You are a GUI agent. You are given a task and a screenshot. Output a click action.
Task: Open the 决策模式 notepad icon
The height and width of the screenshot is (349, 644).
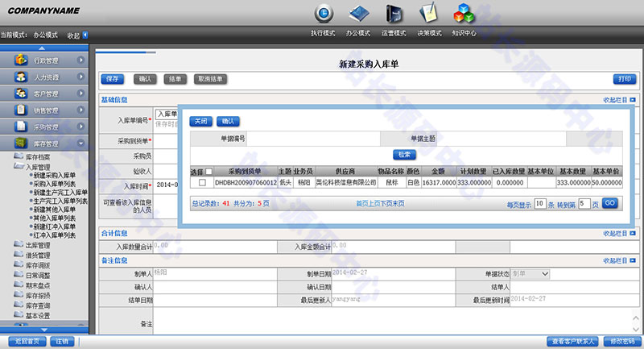428,15
